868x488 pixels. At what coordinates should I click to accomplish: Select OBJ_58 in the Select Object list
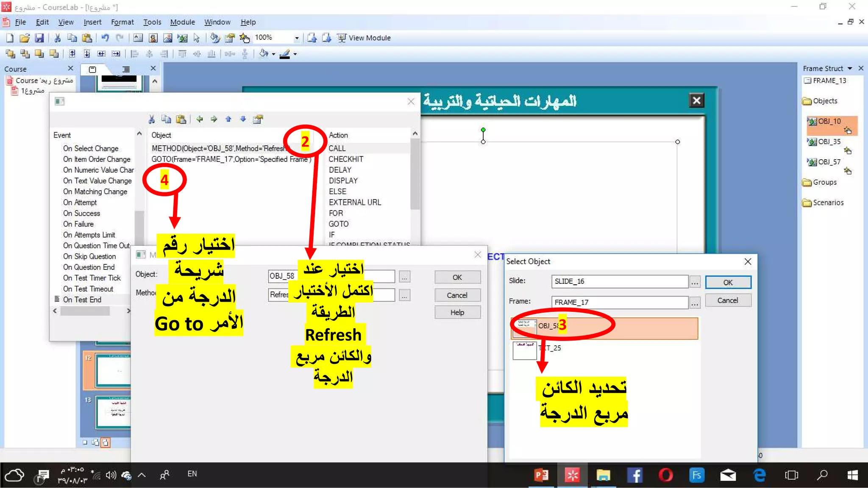pos(604,328)
